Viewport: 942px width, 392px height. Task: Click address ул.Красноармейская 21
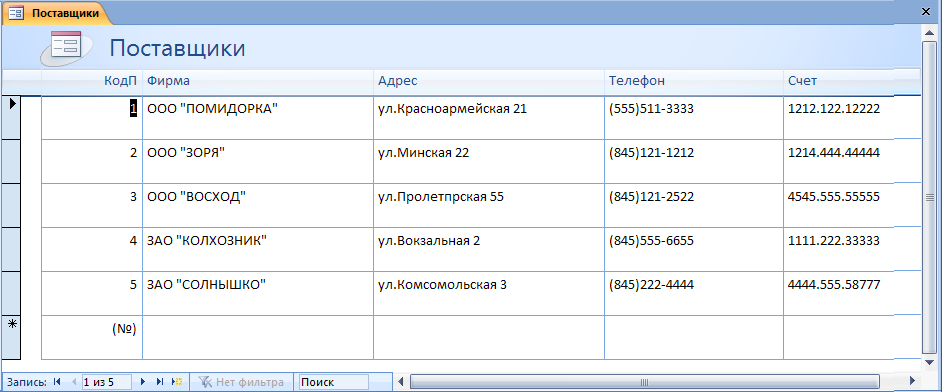[x=489, y=118]
